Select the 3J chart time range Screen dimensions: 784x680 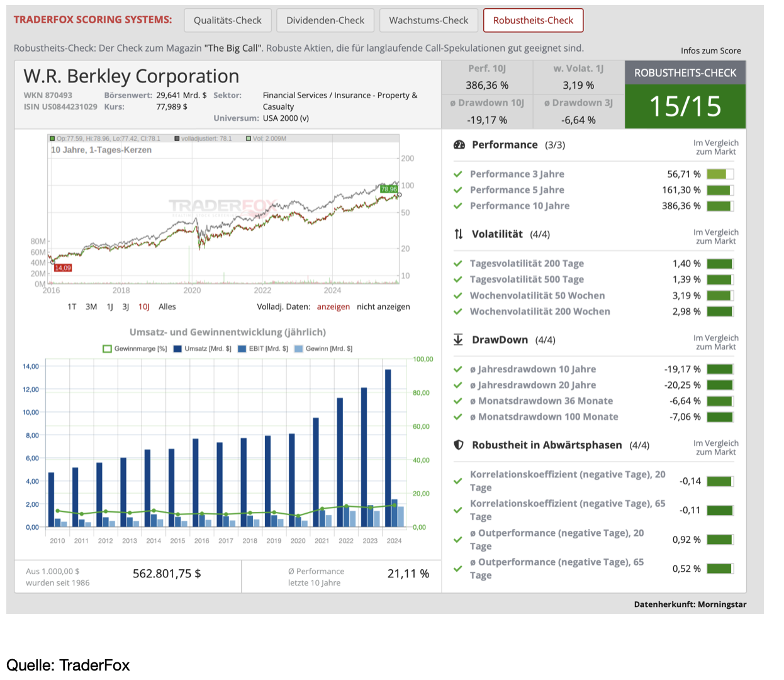click(126, 307)
